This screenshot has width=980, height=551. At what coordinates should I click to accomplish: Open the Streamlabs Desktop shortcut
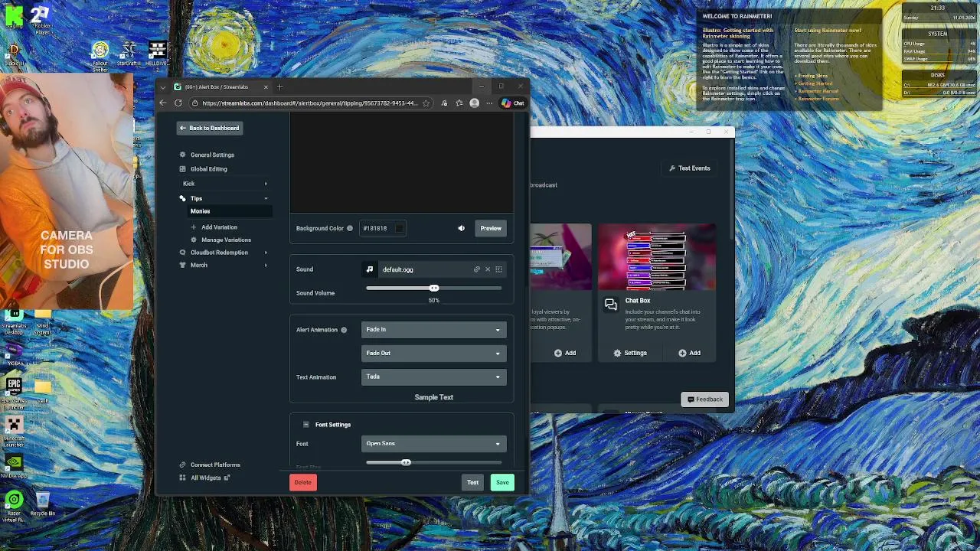[x=14, y=321]
